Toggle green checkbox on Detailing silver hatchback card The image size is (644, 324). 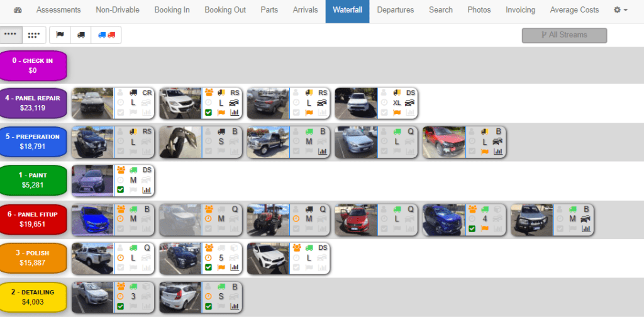click(x=120, y=306)
